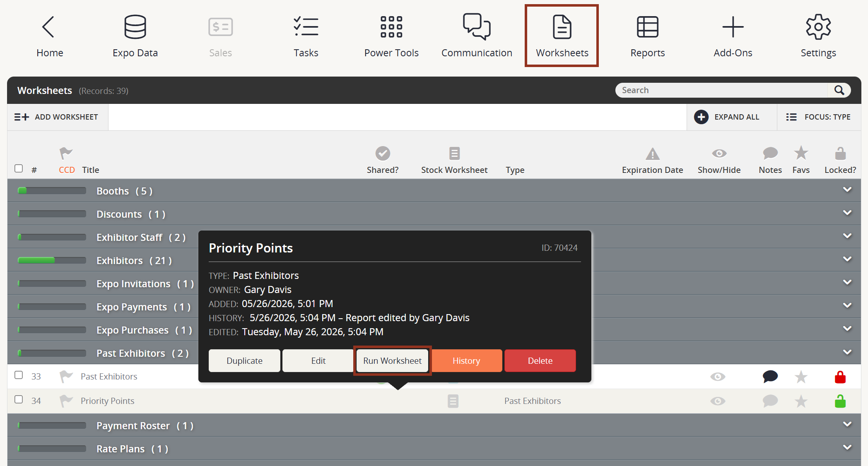Open Communication section
Viewport: 868px width, 466px height.
coord(477,36)
